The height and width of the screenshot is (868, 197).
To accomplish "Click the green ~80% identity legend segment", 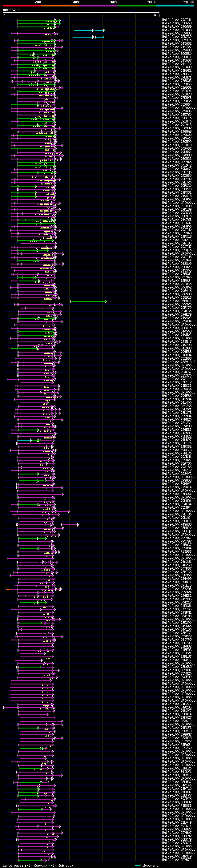I will point(137,6).
